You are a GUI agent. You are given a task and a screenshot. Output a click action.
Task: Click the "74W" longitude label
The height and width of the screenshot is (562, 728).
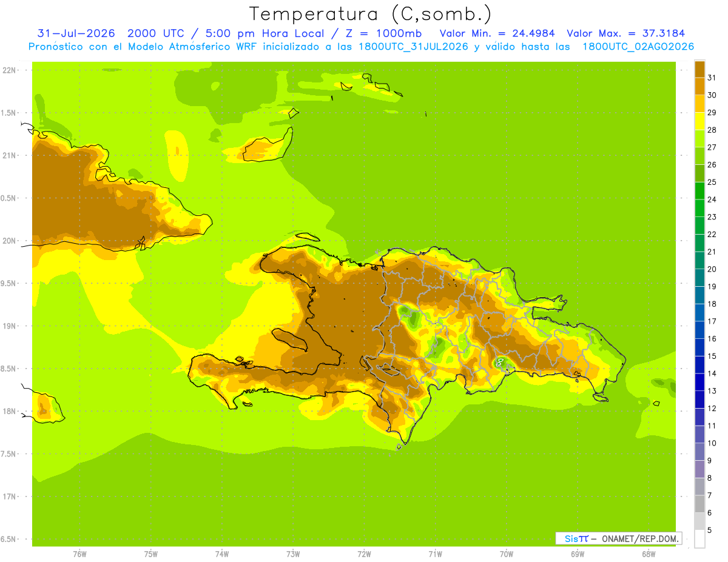tap(222, 554)
